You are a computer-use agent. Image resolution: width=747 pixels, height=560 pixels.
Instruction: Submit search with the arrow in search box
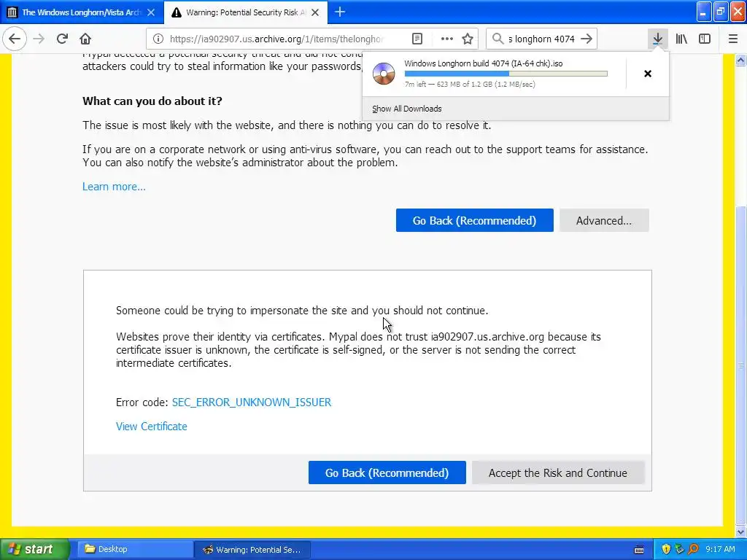[x=587, y=39]
